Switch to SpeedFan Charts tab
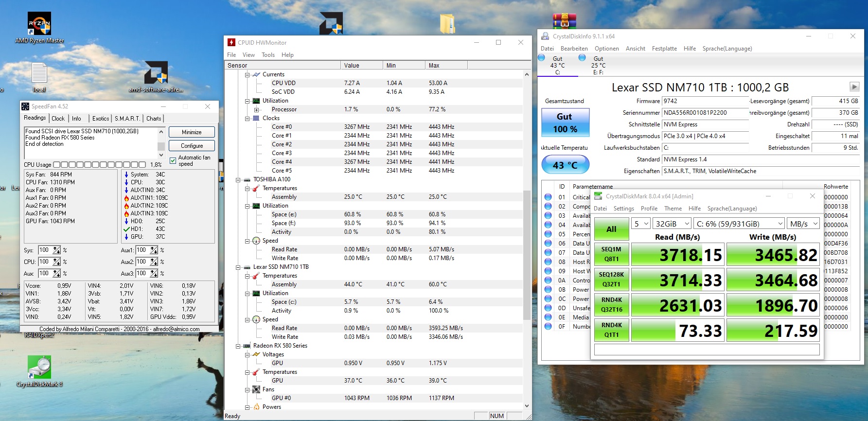 coord(154,119)
